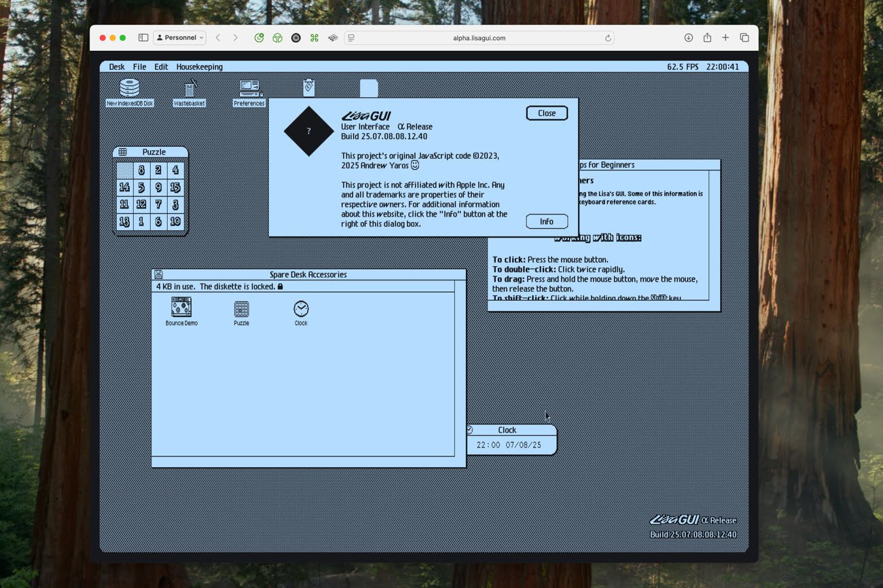Click the black diamond question mark icon

pos(308,131)
